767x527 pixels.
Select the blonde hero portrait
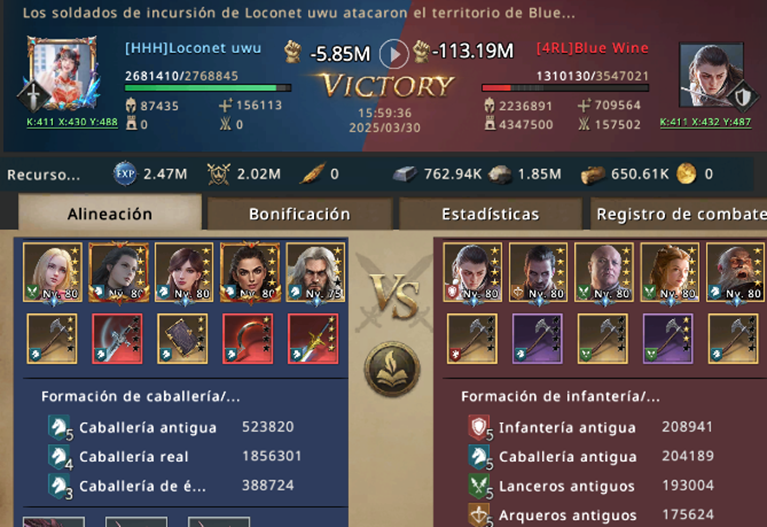coord(52,273)
